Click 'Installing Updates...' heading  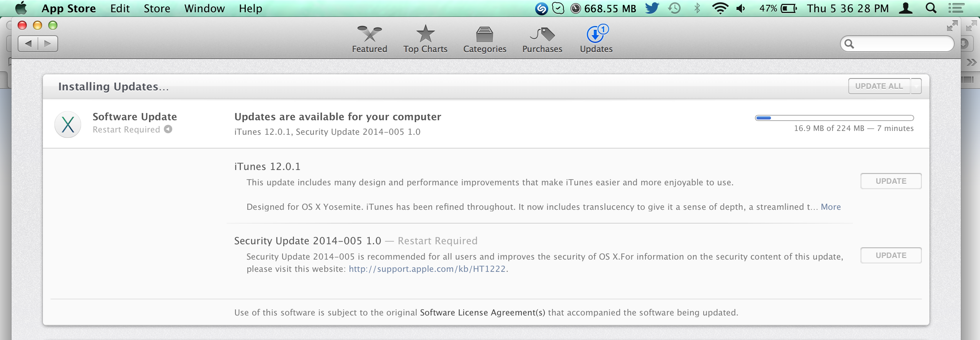point(113,87)
